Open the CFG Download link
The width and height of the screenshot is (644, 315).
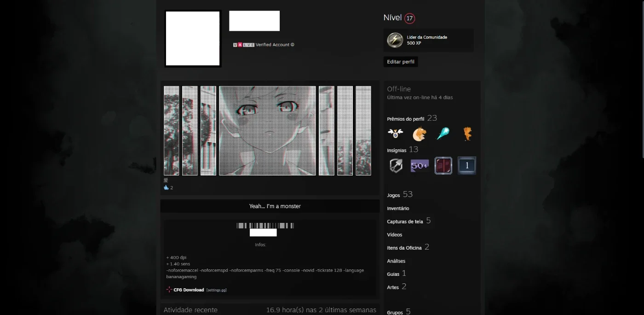click(189, 290)
